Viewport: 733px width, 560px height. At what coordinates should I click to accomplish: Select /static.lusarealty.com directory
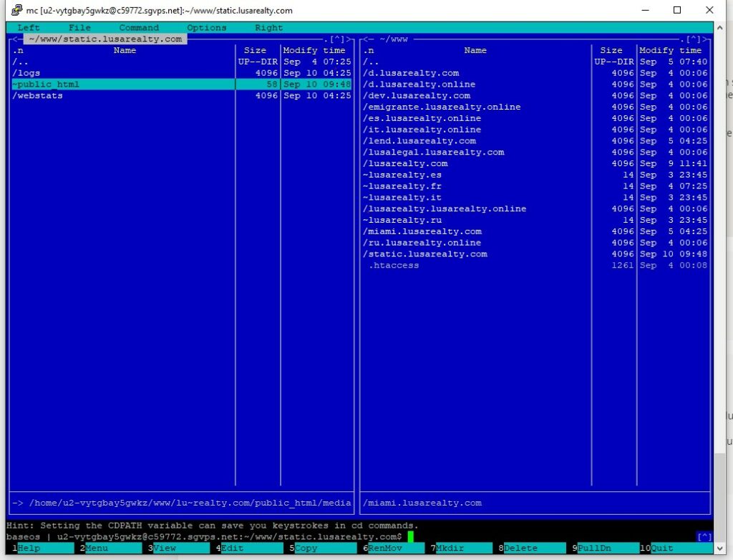coord(535,254)
